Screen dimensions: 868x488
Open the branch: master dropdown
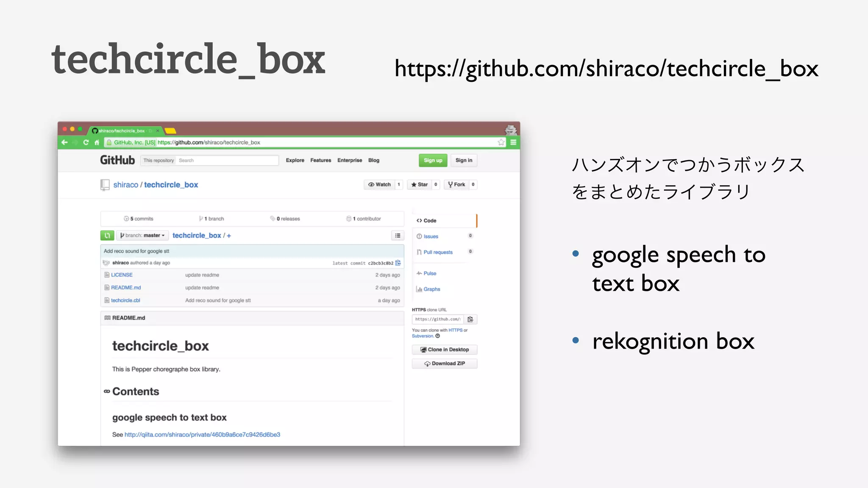coord(142,236)
